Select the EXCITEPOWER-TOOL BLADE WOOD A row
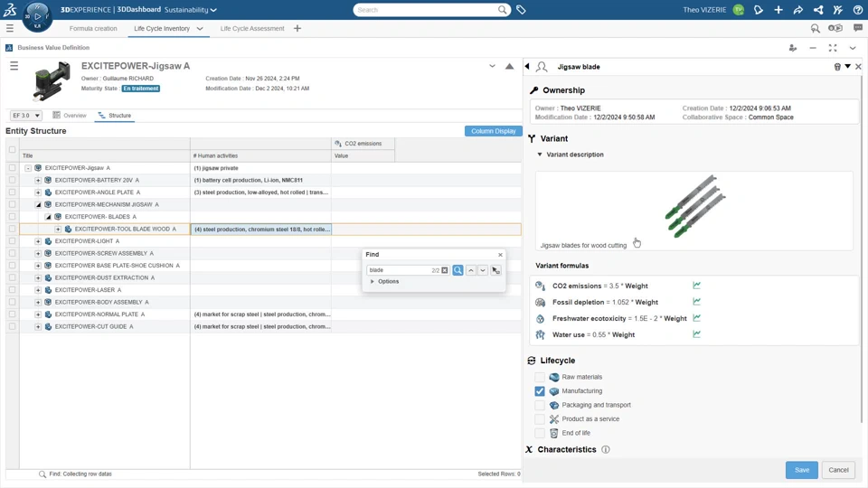Screen dimensions: 868x488 [x=270, y=229]
